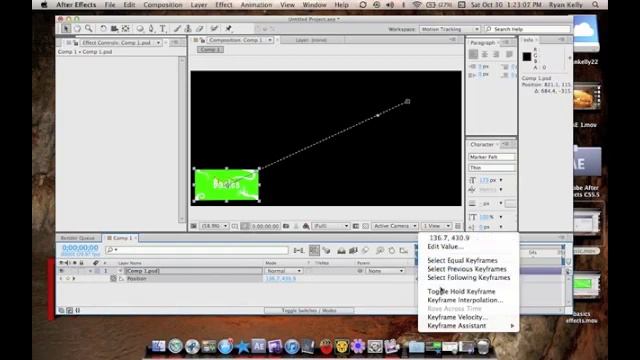Image resolution: width=640 pixels, height=360 pixels.
Task: Toggle the Always Preview This View button
Action: [194, 226]
